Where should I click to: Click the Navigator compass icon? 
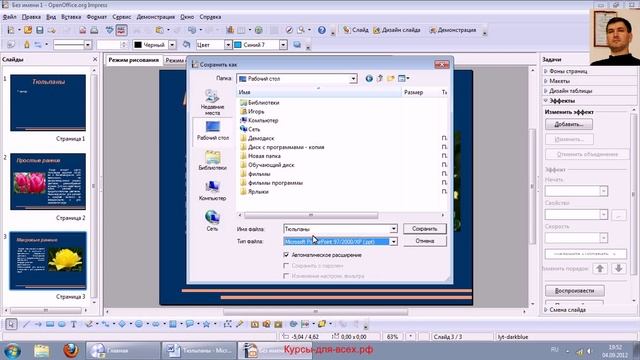(289, 30)
